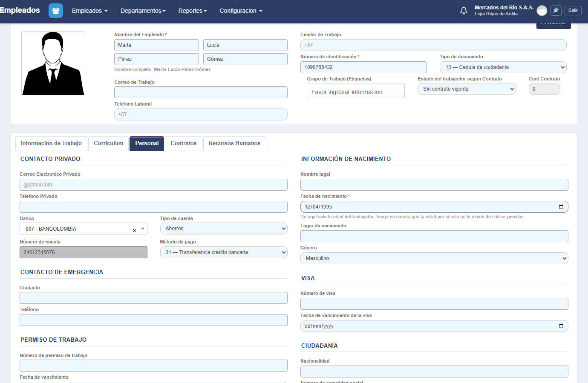Click the employee profile photo
The height and width of the screenshot is (383, 588).
click(53, 63)
